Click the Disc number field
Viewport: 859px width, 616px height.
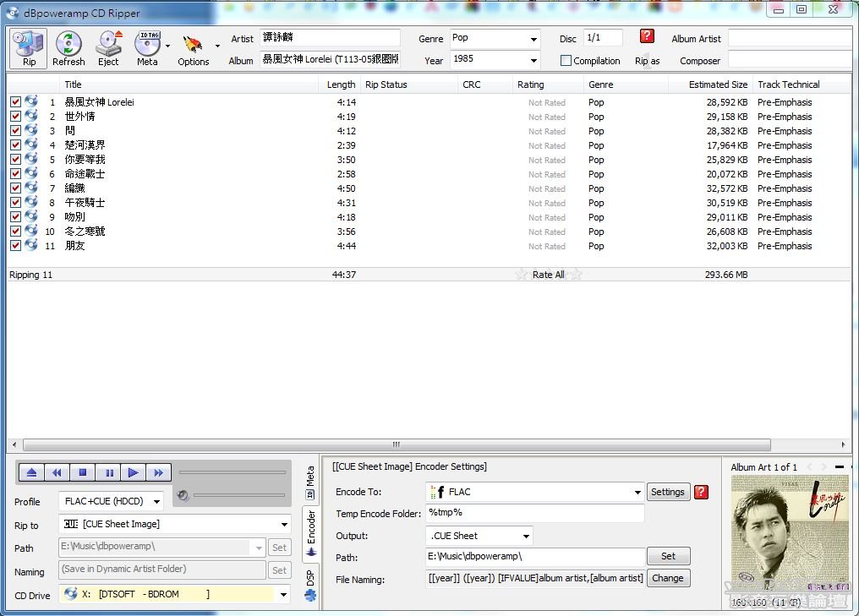pos(603,38)
